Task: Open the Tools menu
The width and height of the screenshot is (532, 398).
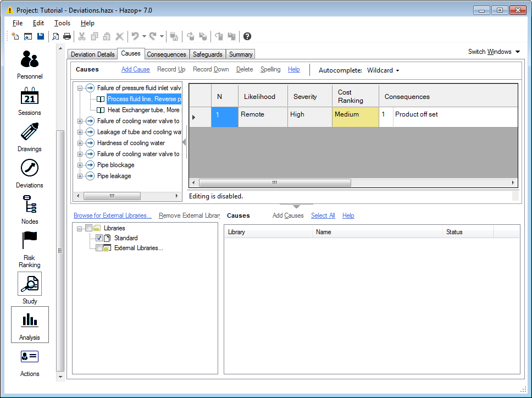Action: click(62, 23)
